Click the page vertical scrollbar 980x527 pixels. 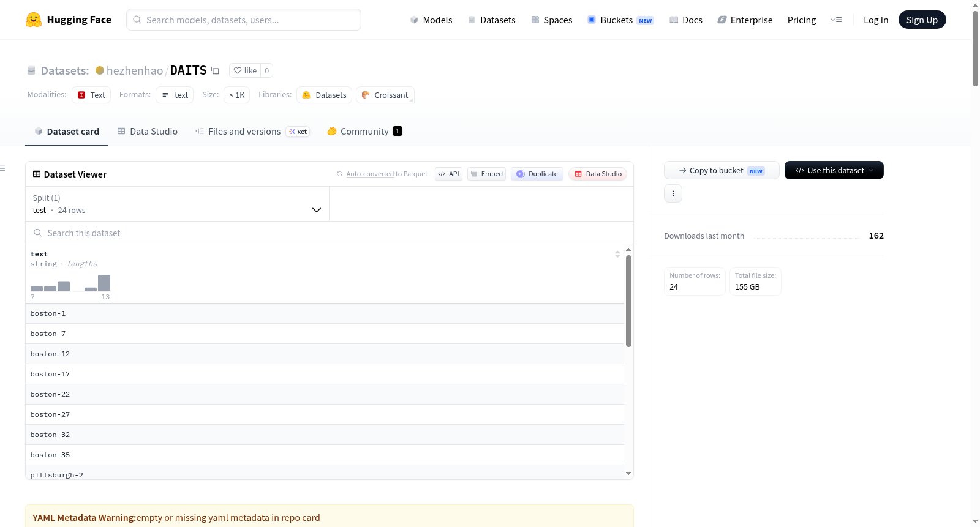pos(975,48)
